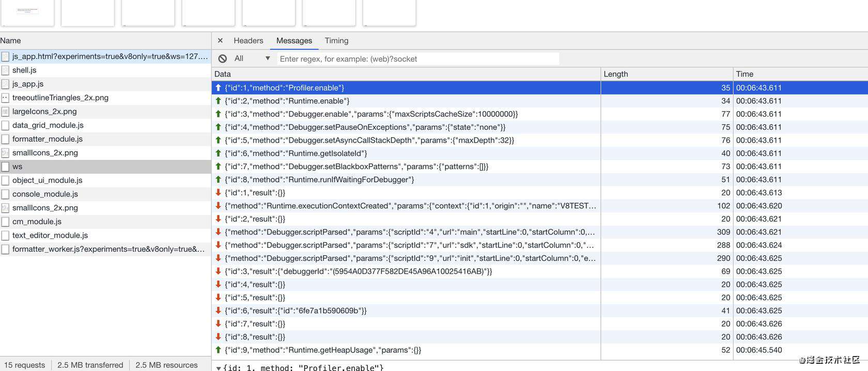Viewport: 868px width, 371px height.
Task: Sort by the Time column header
Action: (800, 74)
